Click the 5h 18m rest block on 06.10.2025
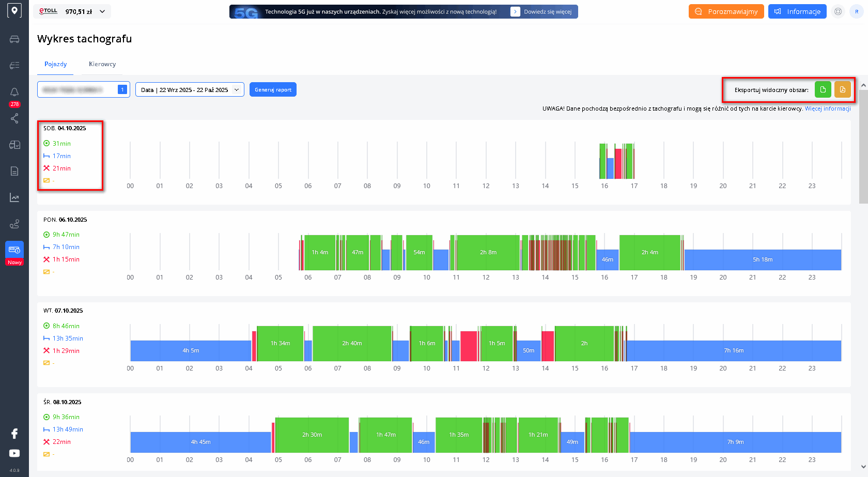Screen dimensions: 868x477 tap(763, 259)
